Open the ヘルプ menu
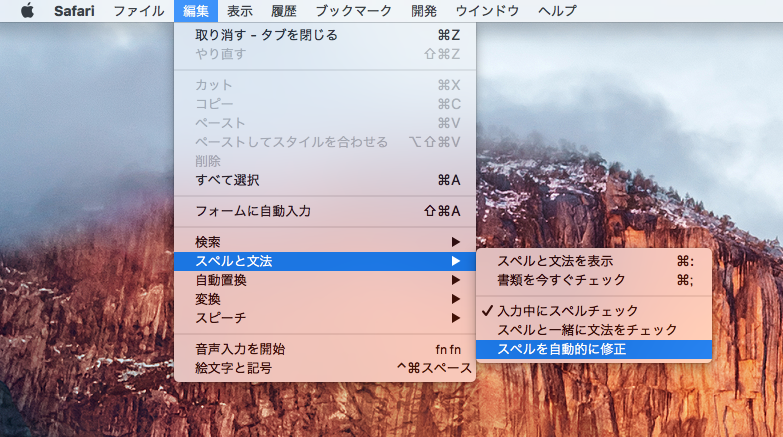 [x=557, y=10]
